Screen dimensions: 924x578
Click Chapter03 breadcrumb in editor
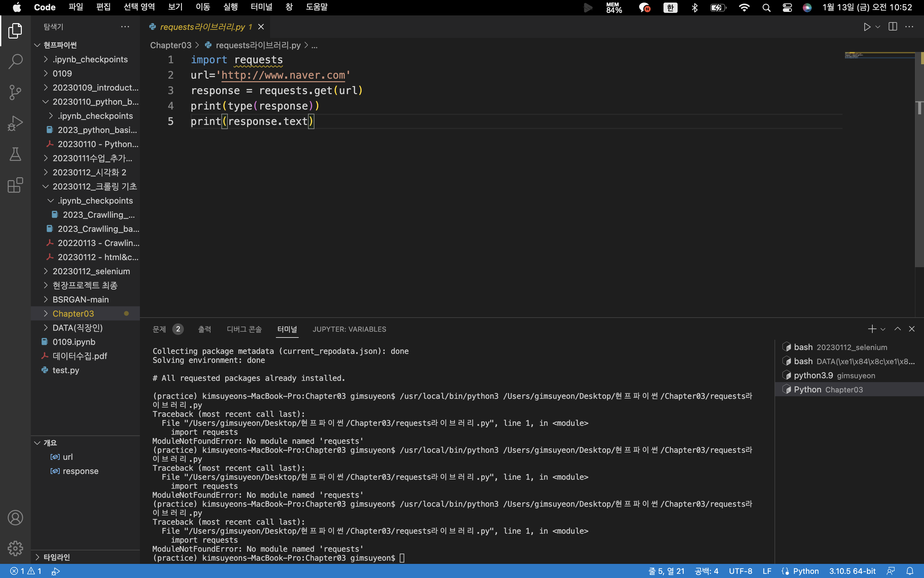click(171, 45)
